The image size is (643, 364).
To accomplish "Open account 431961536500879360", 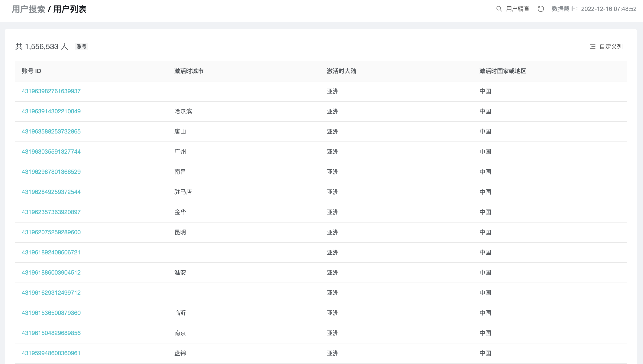I will pyautogui.click(x=51, y=313).
